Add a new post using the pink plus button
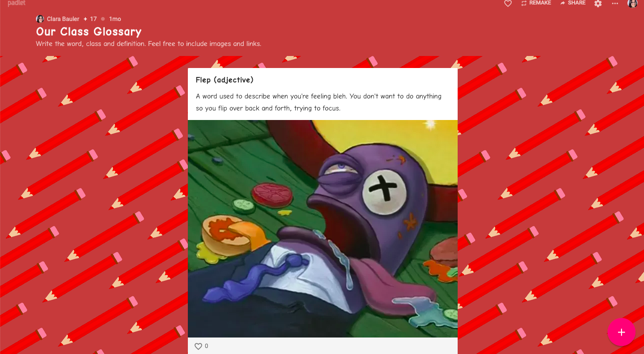644x354 pixels. coord(622,332)
